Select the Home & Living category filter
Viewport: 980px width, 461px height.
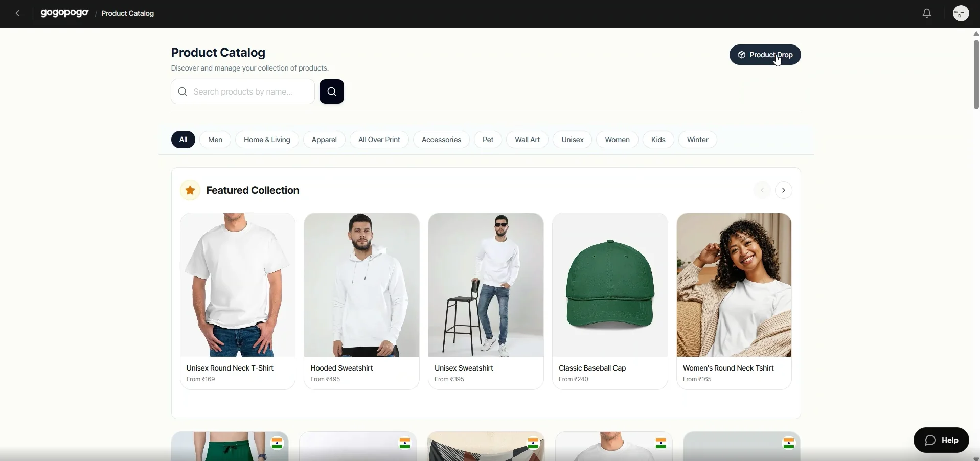coord(267,140)
